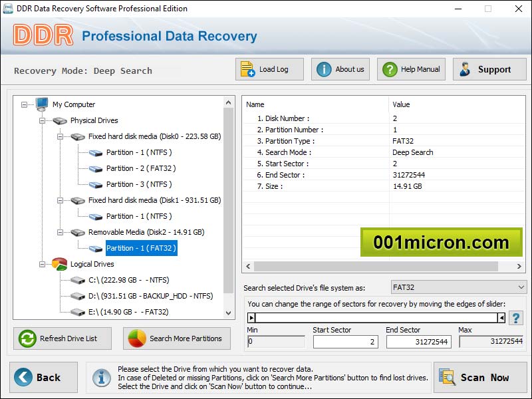Image resolution: width=532 pixels, height=399 pixels.
Task: Contact Support
Action: 489,69
